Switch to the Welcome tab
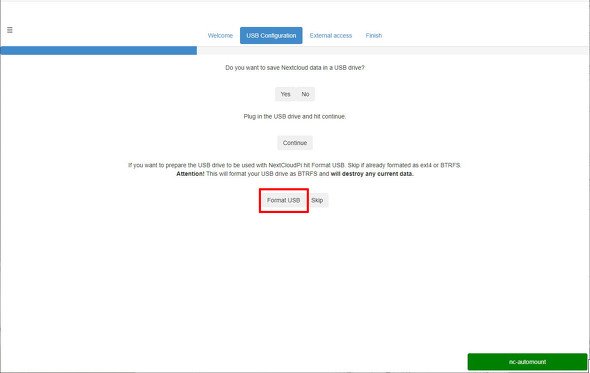Viewport: 590px width, 373px height. click(x=220, y=35)
